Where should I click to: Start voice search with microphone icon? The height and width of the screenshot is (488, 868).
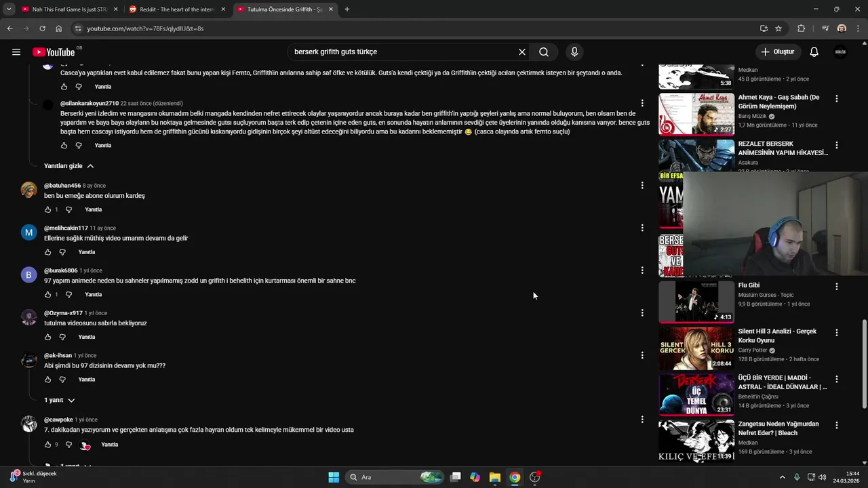click(574, 52)
